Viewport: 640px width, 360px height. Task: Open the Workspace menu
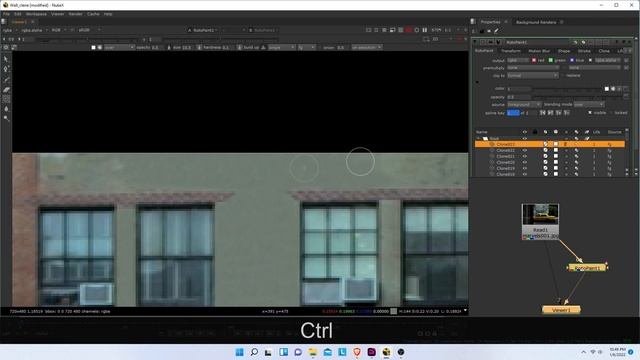tap(36, 14)
